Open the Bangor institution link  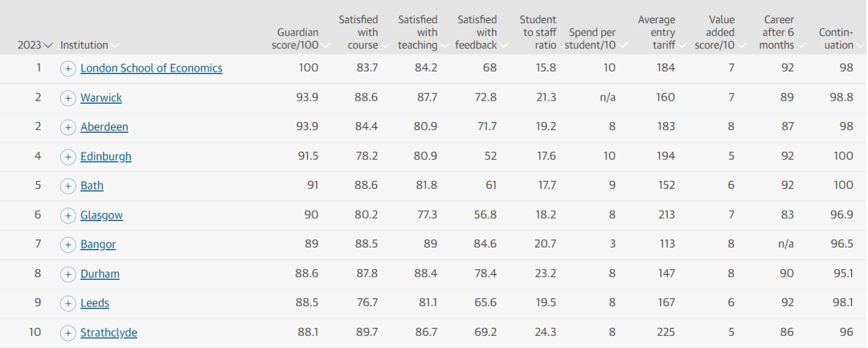pos(98,244)
